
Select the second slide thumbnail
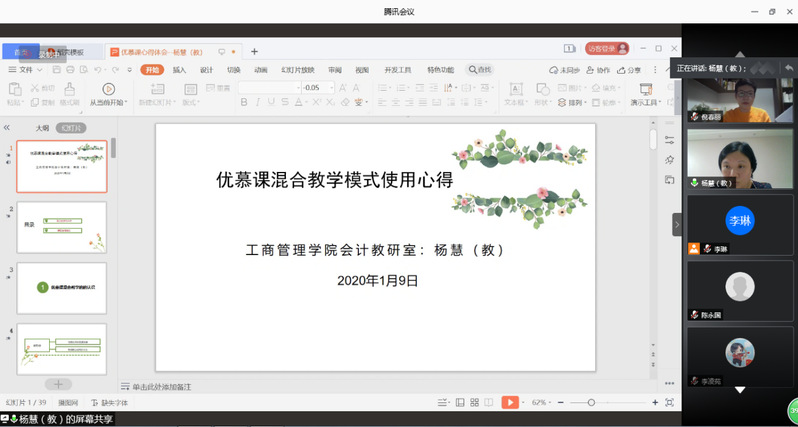click(x=61, y=227)
